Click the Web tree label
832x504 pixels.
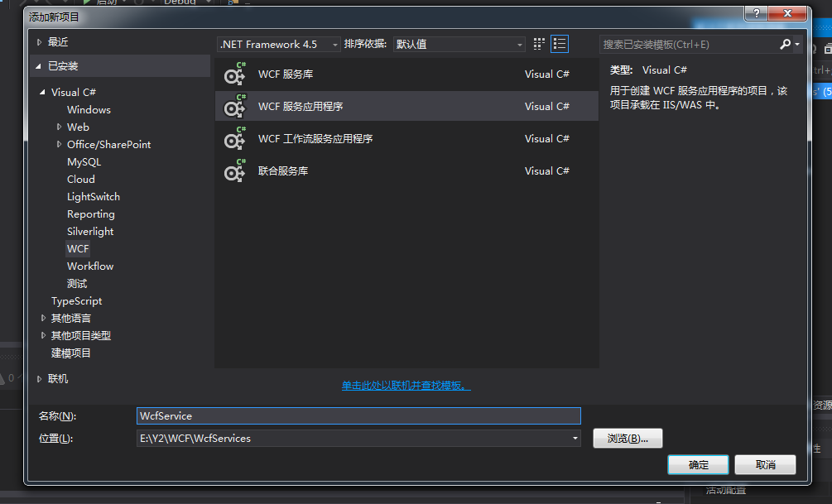78,127
